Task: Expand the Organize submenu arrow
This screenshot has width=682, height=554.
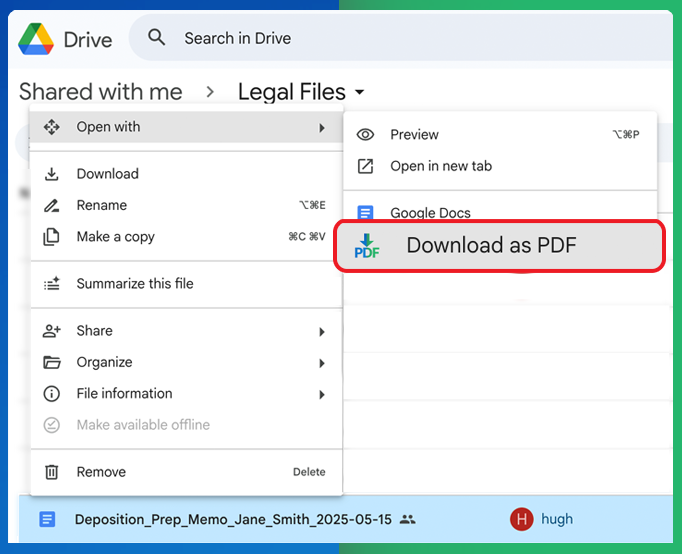Action: pyautogui.click(x=322, y=363)
